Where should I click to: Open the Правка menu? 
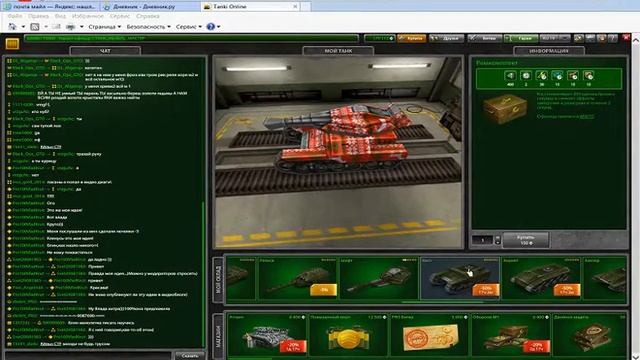(x=38, y=16)
